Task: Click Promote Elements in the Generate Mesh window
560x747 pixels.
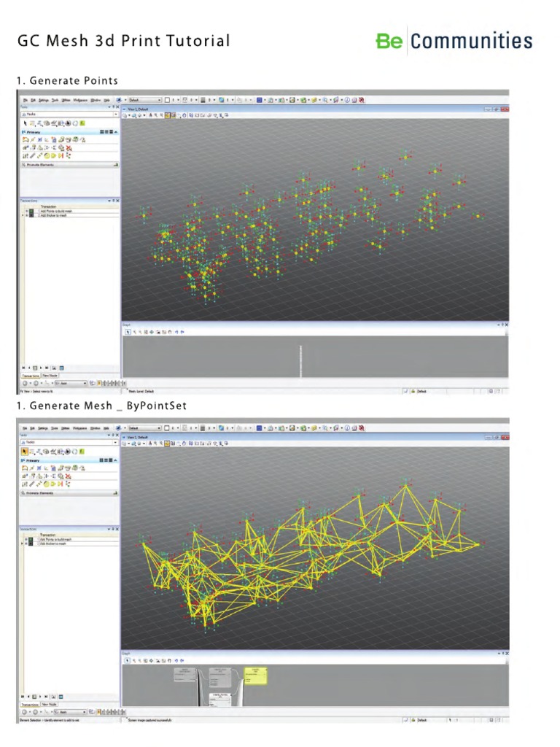Action: pos(69,493)
